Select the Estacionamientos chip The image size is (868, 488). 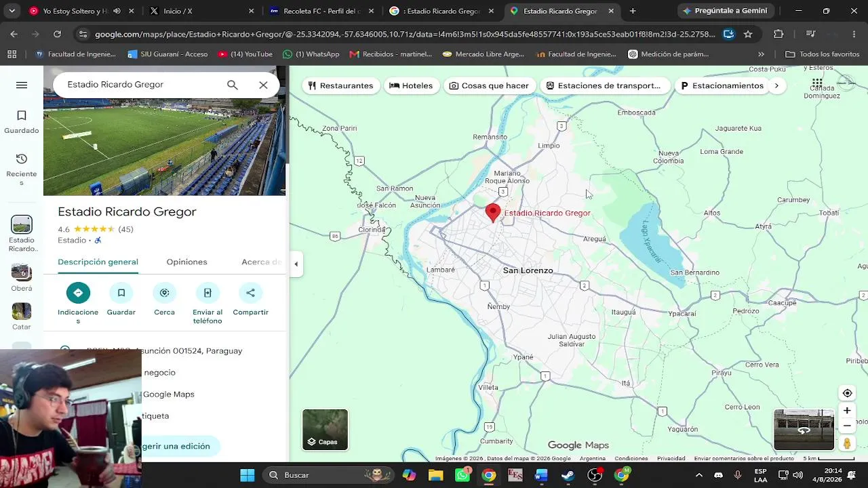click(x=722, y=85)
